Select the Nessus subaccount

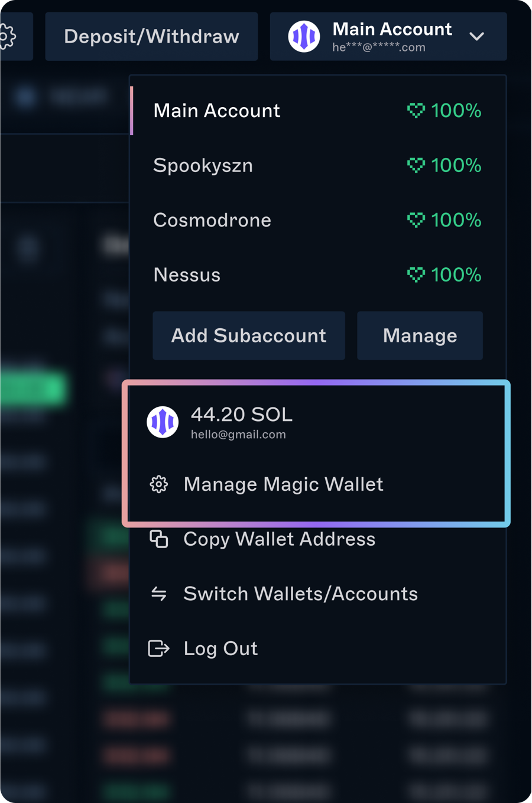pos(187,275)
